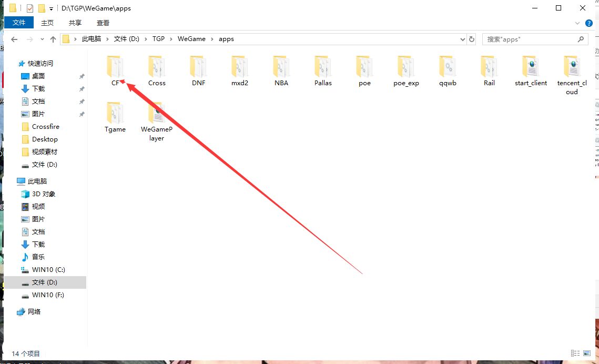Open the CF folder
The height and width of the screenshot is (364, 599).
pyautogui.click(x=115, y=70)
